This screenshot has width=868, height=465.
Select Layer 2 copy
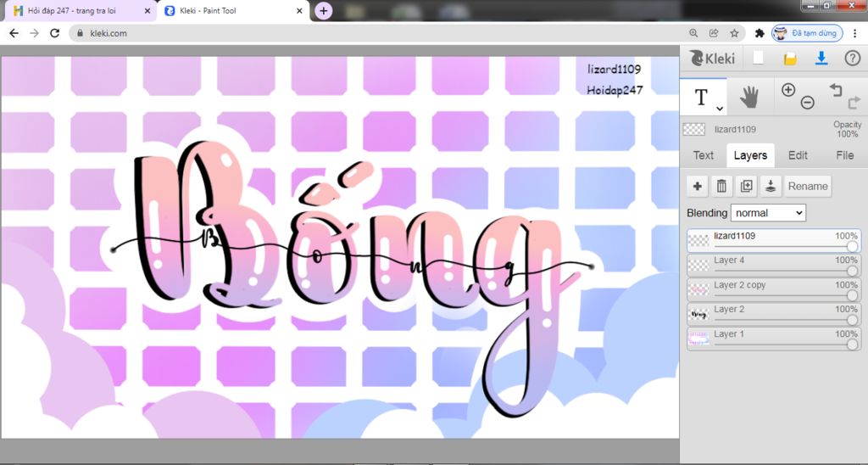pos(773,290)
